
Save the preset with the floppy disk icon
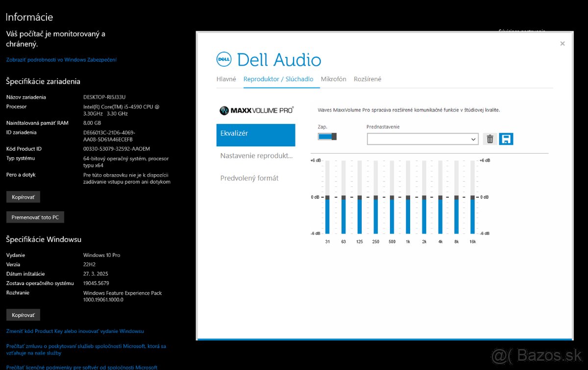point(506,139)
